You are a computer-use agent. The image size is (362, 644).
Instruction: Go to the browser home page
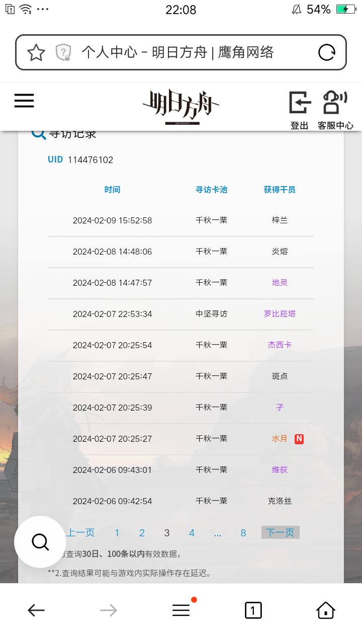tap(326, 610)
